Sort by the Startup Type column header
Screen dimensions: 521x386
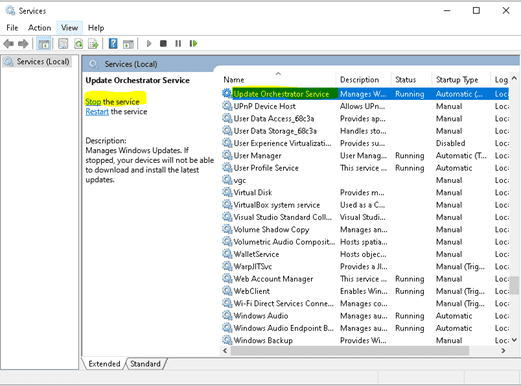pos(462,80)
